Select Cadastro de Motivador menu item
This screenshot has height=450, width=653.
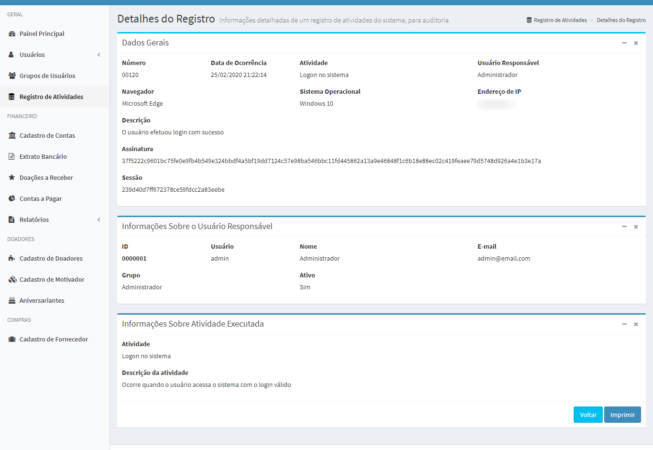[x=52, y=279]
